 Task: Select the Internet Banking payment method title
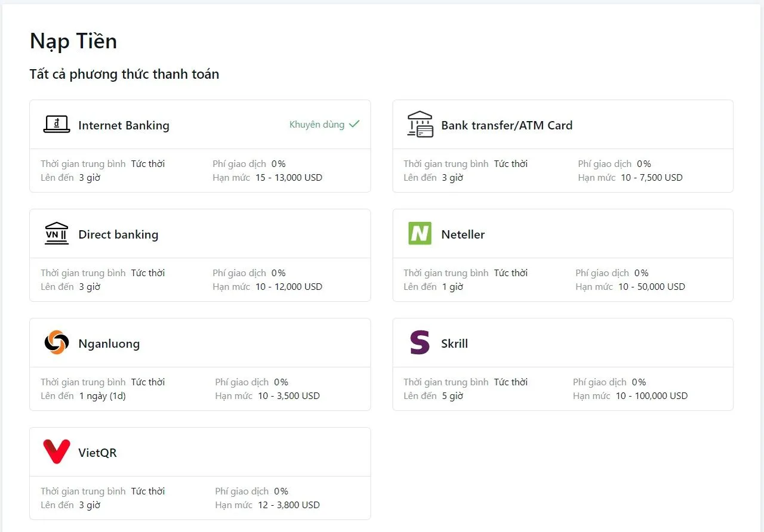point(124,125)
